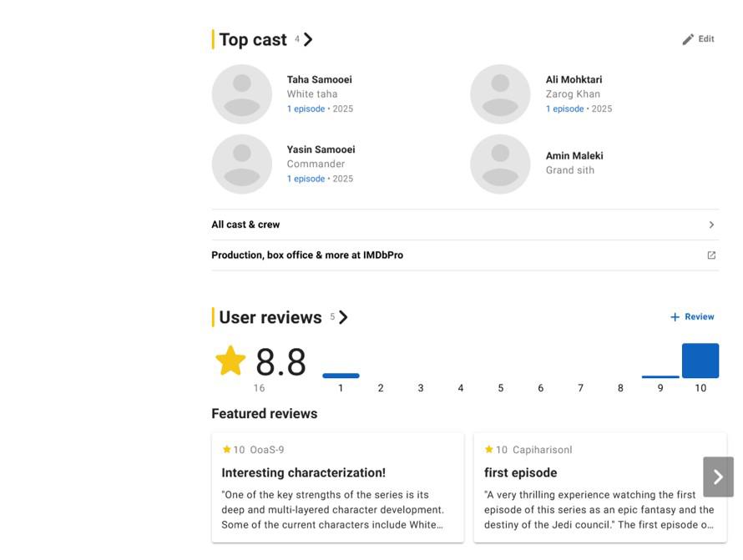
Task: Expand Top cast with the chevron arrow
Action: [308, 39]
